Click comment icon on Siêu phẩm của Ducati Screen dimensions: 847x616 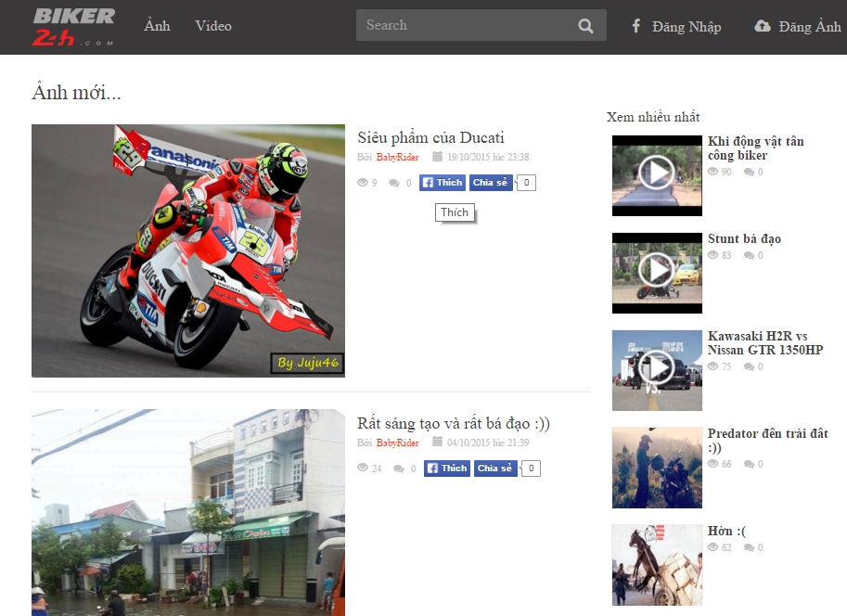point(393,183)
